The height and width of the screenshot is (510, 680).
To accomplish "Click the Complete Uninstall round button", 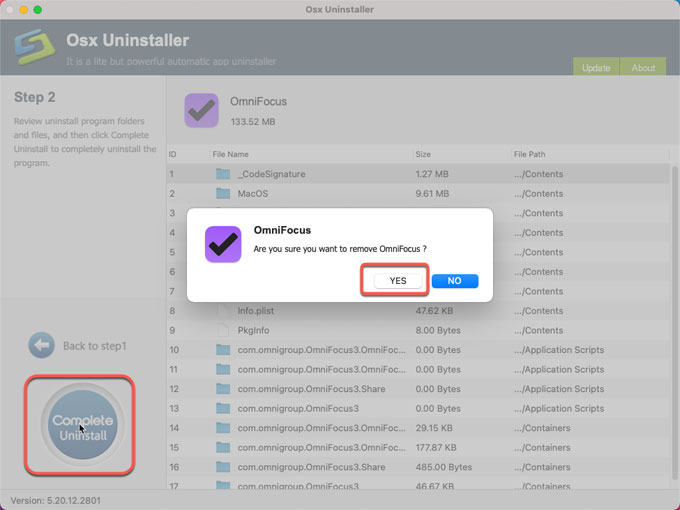I will tap(82, 425).
